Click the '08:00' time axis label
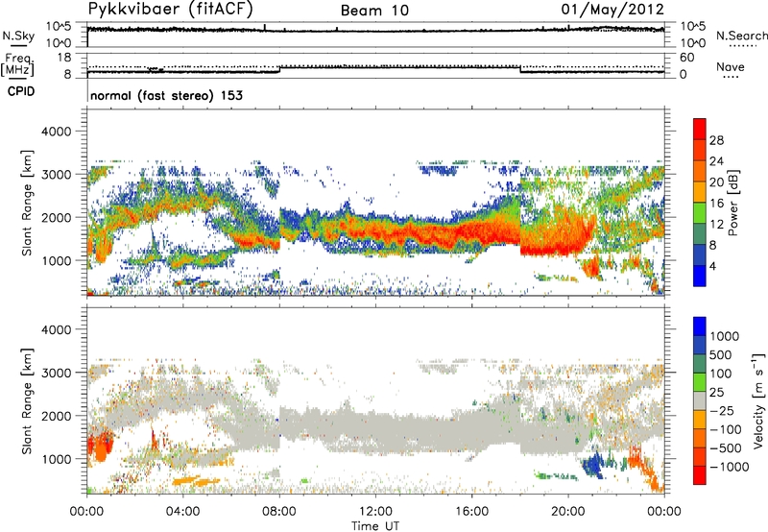The height and width of the screenshot is (532, 768). tap(279, 512)
